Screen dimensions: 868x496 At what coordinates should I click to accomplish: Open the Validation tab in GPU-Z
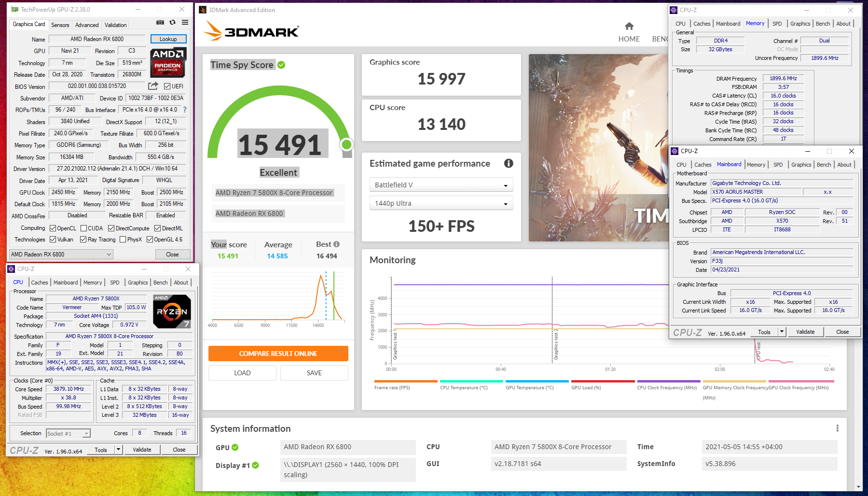pyautogui.click(x=116, y=25)
